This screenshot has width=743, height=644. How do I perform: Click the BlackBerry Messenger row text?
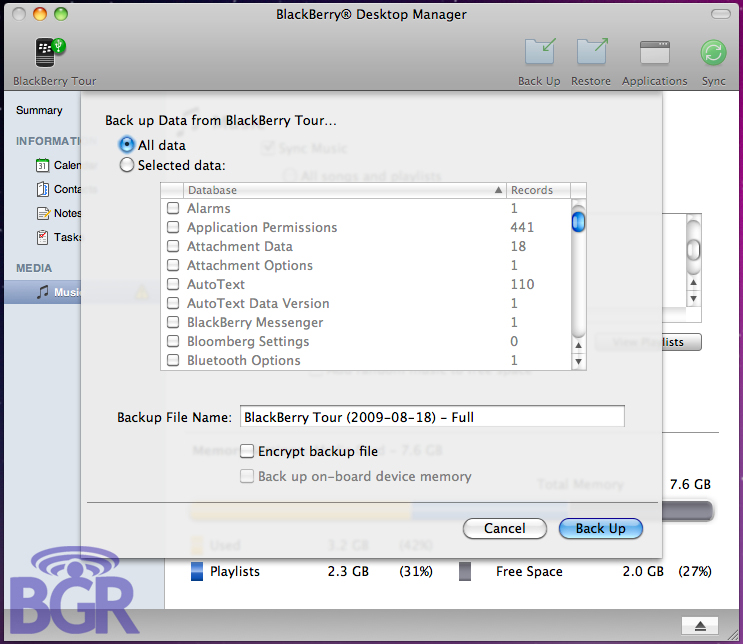[x=255, y=322]
